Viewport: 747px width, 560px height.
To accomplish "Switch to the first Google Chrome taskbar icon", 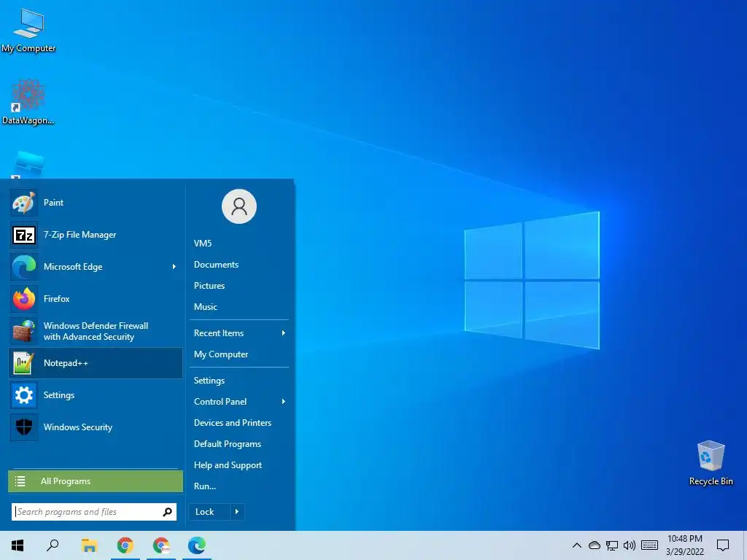I will (125, 545).
